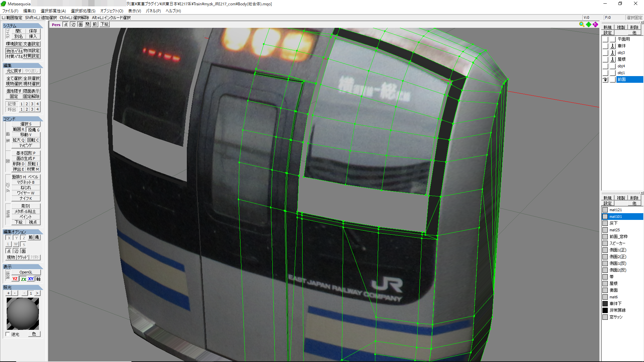Select the ZX axis view button
Viewport: 644px width, 362px height.
[23, 279]
